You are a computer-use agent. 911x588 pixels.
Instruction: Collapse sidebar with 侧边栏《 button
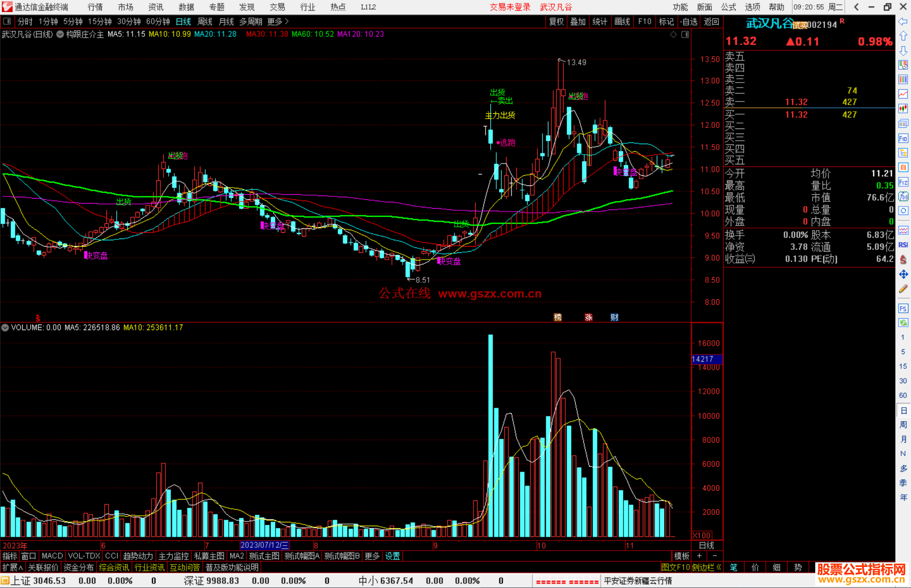(x=707, y=567)
